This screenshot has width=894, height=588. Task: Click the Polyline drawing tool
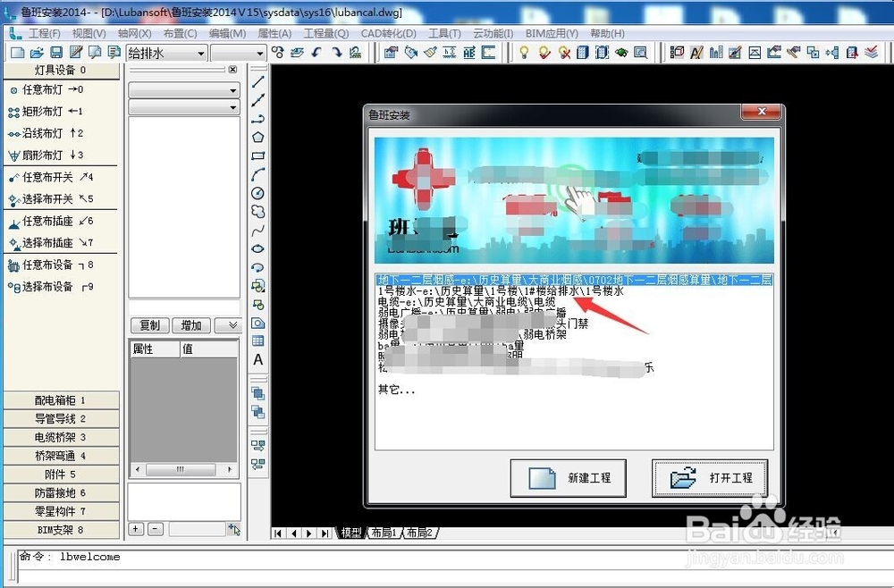tap(257, 119)
